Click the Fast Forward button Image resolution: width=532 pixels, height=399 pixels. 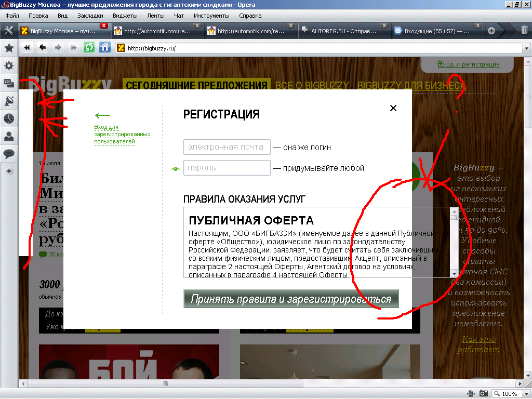[73, 48]
